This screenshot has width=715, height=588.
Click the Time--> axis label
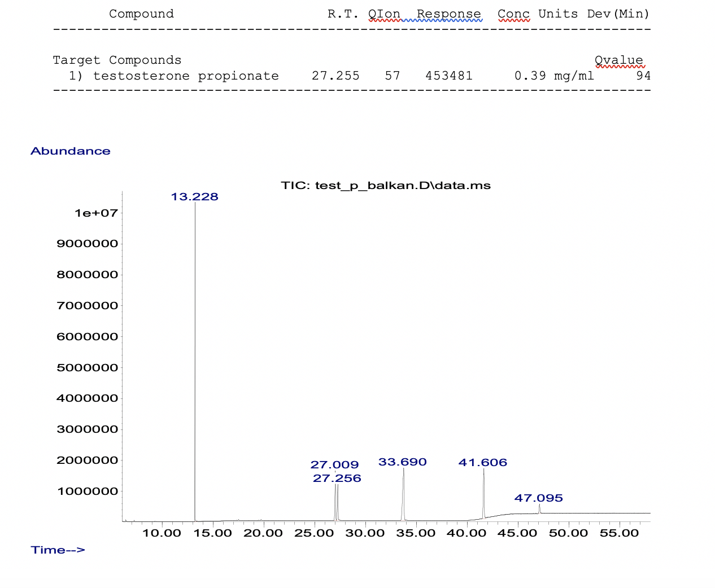(58, 550)
